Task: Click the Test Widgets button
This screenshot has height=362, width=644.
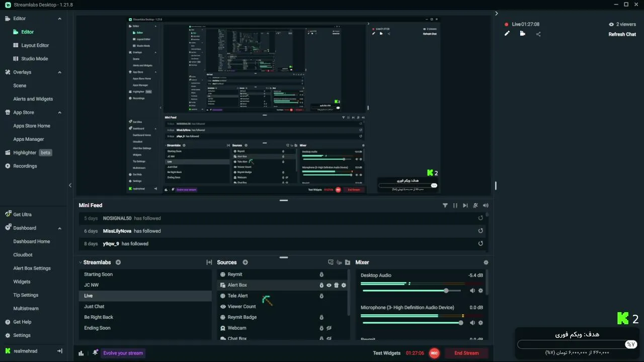Action: pos(387,353)
